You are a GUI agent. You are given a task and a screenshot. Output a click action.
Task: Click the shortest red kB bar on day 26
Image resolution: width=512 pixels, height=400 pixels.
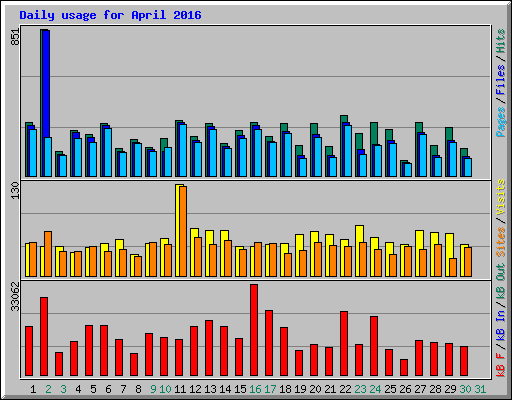404,368
